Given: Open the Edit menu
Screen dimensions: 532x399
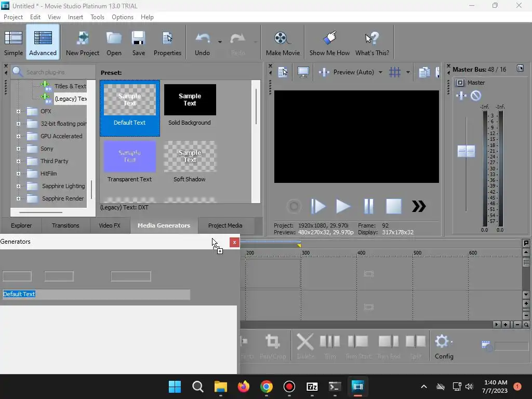Looking at the screenshot, I should click(x=35, y=17).
